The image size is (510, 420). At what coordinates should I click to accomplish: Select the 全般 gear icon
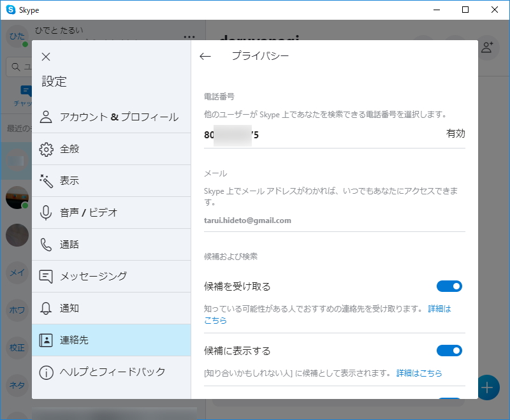coord(45,148)
